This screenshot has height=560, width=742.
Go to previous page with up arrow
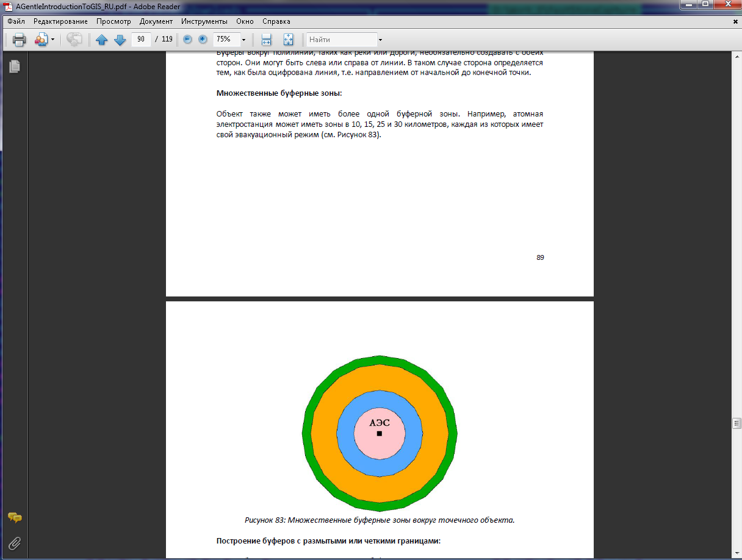(102, 40)
